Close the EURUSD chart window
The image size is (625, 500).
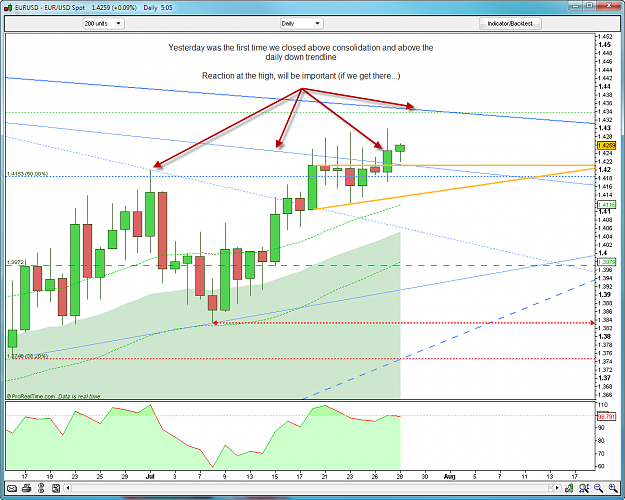609,6
